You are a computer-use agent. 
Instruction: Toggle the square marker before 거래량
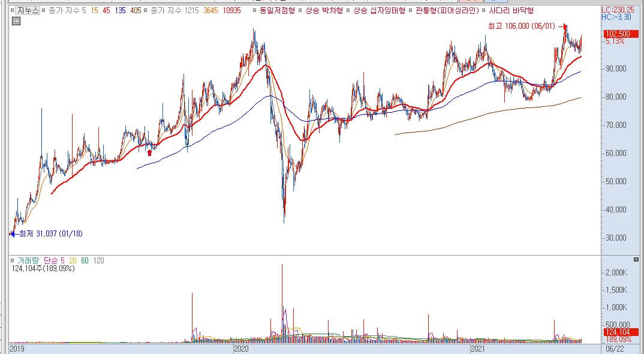click(13, 260)
